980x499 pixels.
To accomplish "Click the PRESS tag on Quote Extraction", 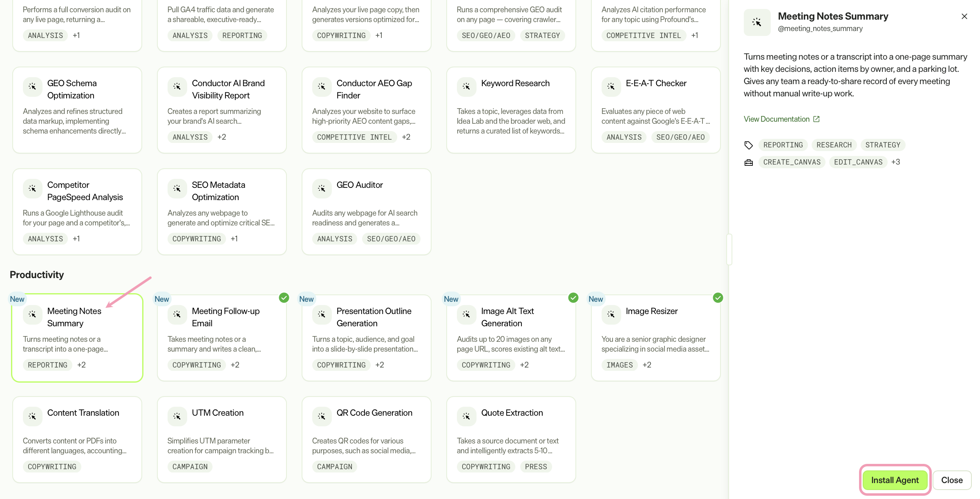I will 536,467.
